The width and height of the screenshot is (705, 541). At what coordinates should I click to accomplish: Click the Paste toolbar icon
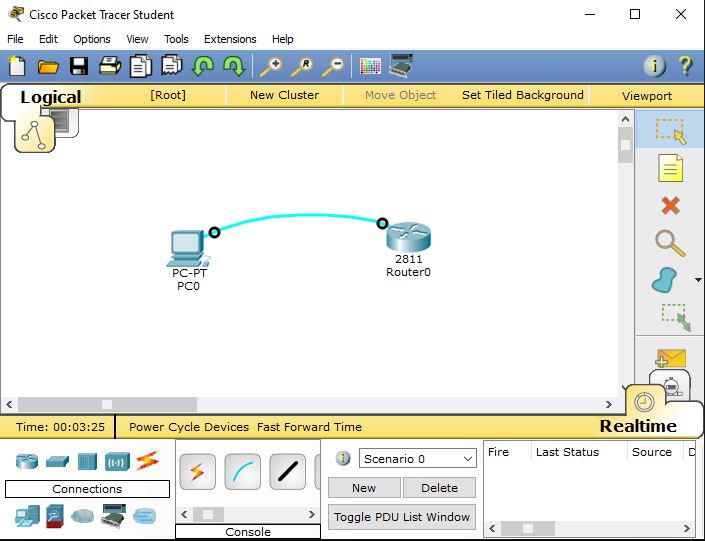(x=172, y=66)
